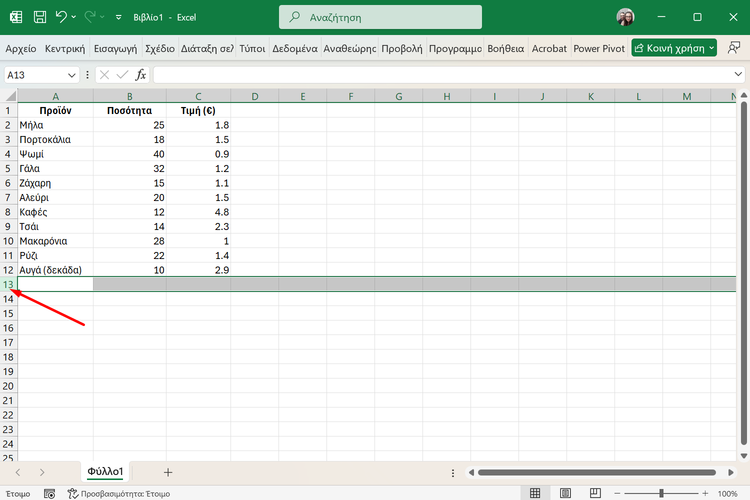Customize Quick Access Toolbar dropdown

(119, 18)
